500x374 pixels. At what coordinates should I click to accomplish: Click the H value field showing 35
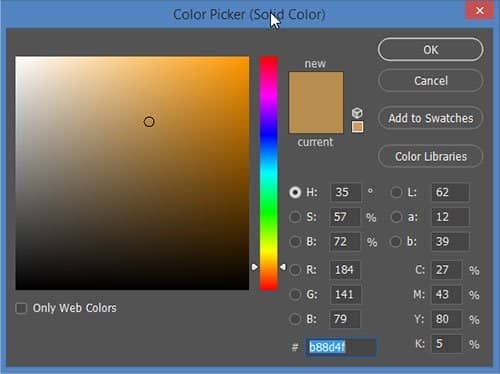pos(346,192)
